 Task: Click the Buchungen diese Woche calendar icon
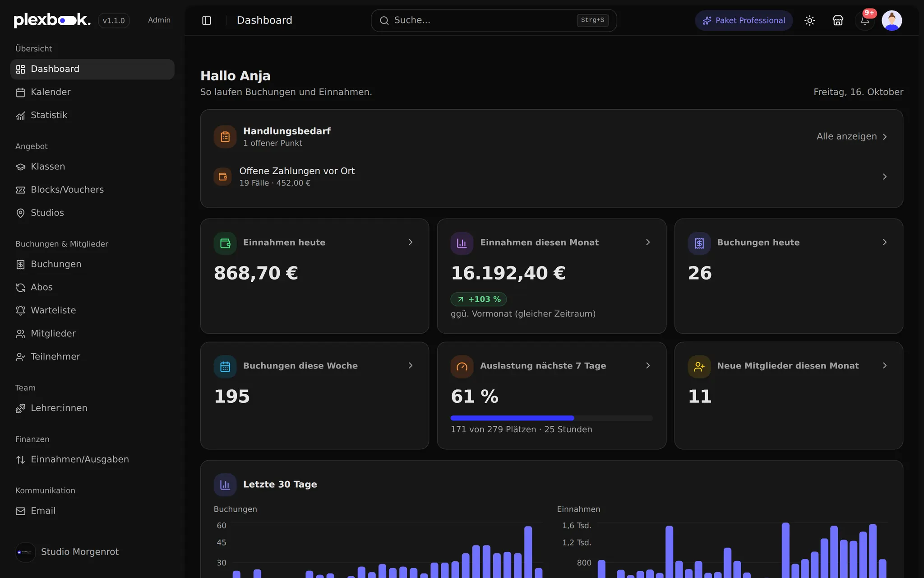click(x=225, y=366)
